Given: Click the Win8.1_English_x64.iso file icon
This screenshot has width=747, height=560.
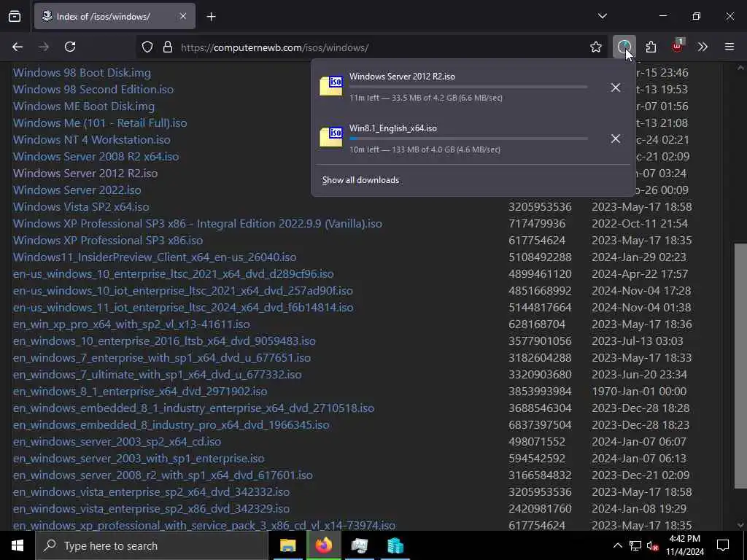Looking at the screenshot, I should [x=331, y=137].
